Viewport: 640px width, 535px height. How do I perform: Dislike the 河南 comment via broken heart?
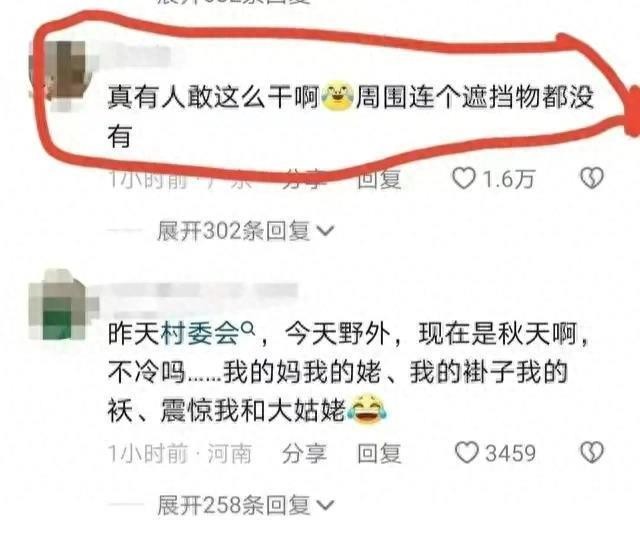pyautogui.click(x=591, y=452)
